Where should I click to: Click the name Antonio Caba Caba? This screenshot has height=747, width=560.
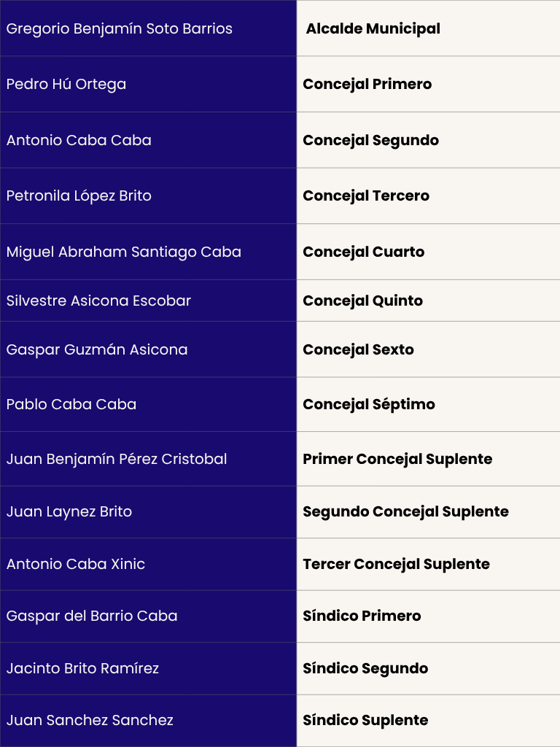coord(79,141)
